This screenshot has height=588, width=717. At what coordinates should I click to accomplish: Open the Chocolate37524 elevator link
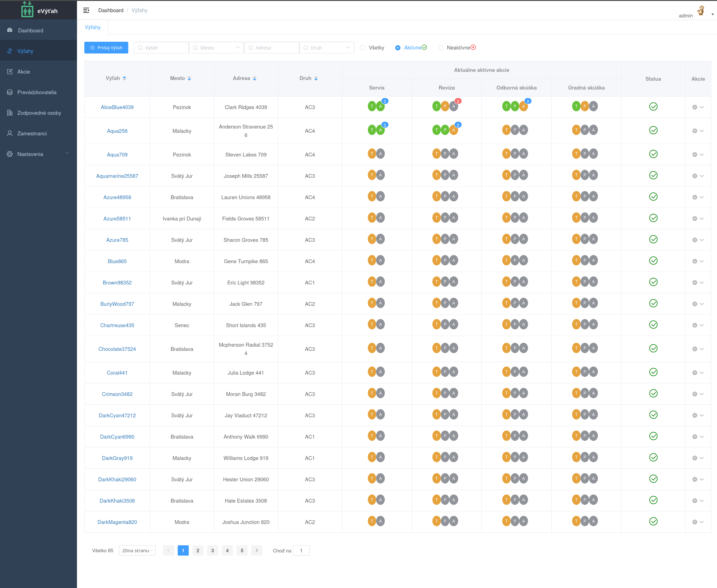pos(117,349)
